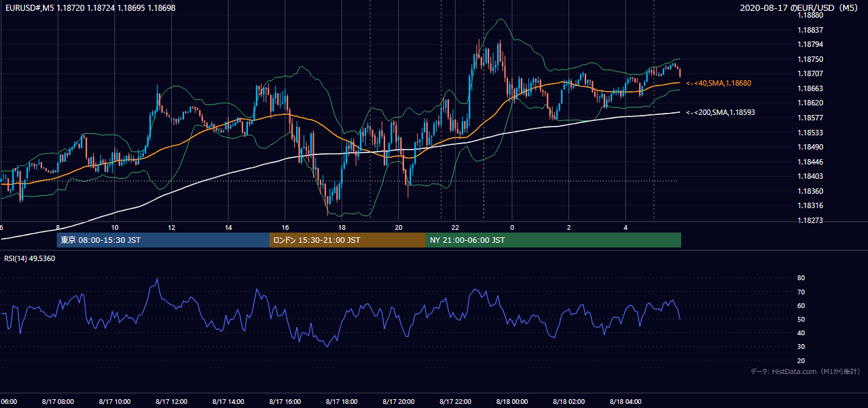This screenshot has width=868, height=408.
Task: Click RSI scale value 70
Action: point(801,292)
